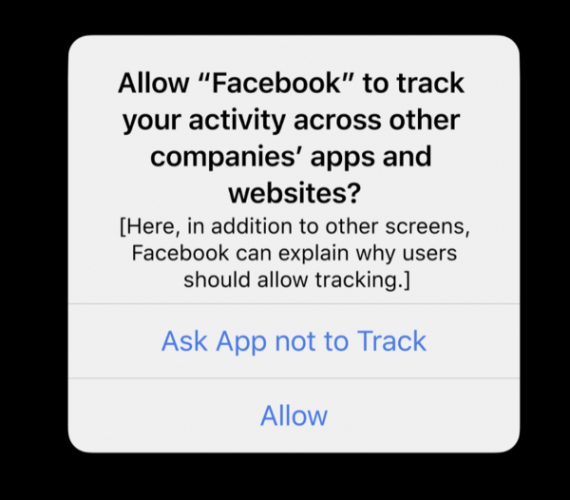This screenshot has height=500, width=570.
Task: Click the word "Track" in blue button text
Action: [x=392, y=341]
